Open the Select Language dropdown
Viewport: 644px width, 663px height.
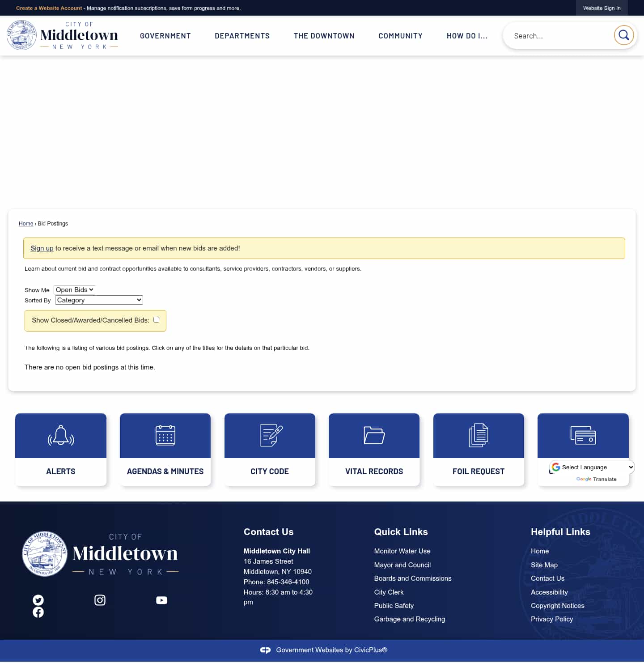(x=591, y=467)
